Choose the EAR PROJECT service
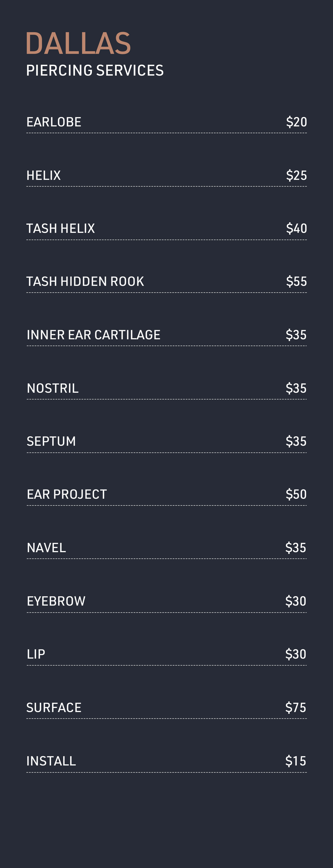 click(x=67, y=494)
